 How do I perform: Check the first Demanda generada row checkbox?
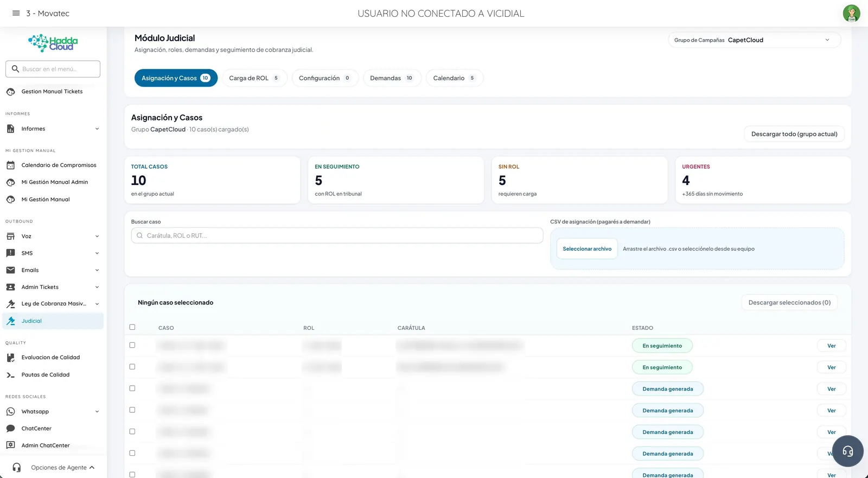(132, 388)
